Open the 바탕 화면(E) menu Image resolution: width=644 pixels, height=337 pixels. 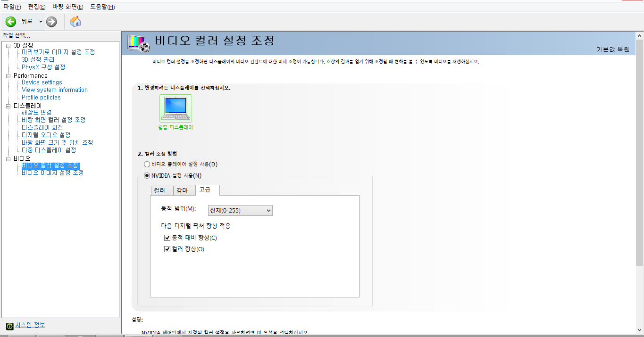[68, 7]
